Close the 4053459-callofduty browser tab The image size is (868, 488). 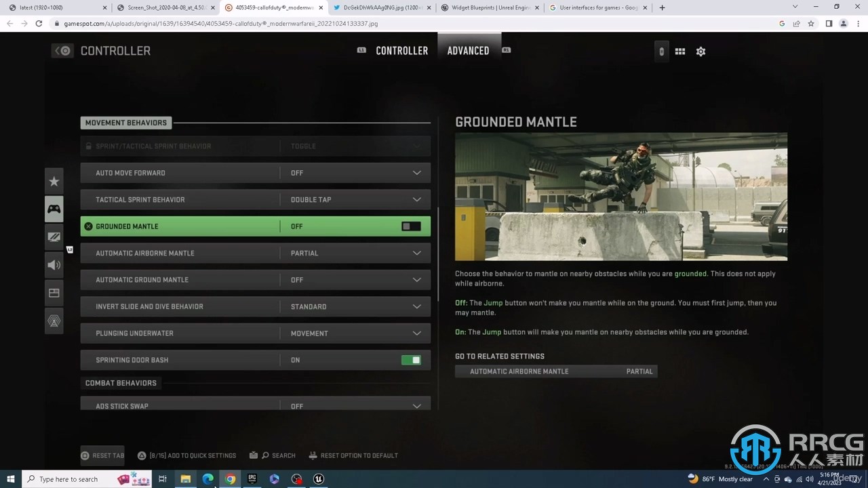click(x=319, y=7)
